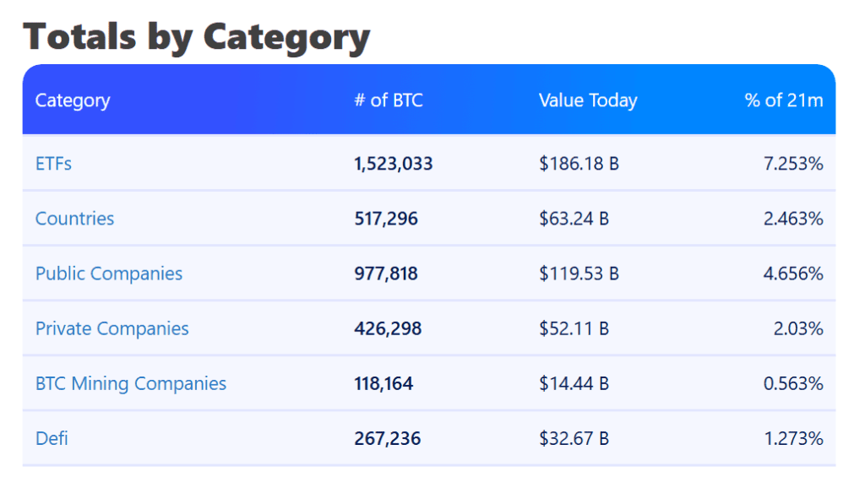
Task: Click the 267,236 Defi BTC count
Action: [387, 438]
